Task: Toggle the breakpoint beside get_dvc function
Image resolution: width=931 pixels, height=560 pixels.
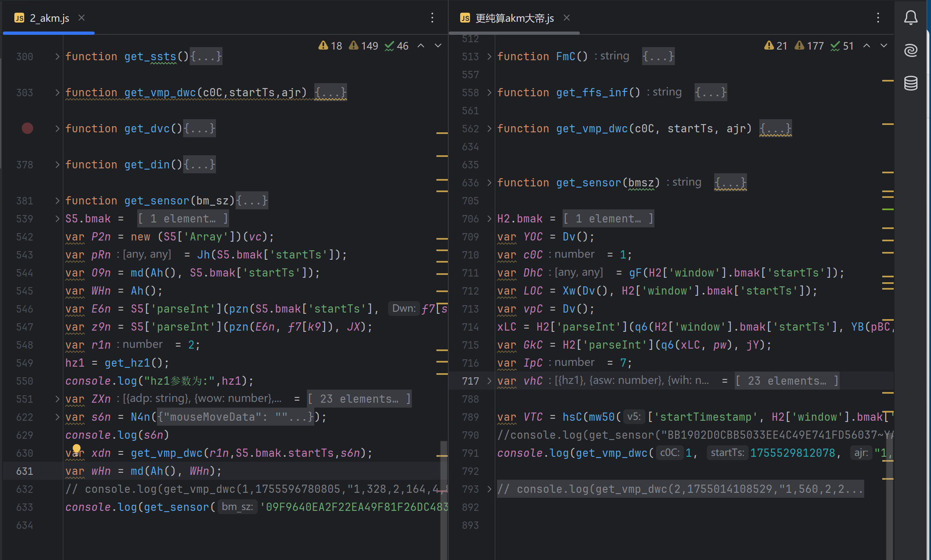Action: [x=27, y=129]
